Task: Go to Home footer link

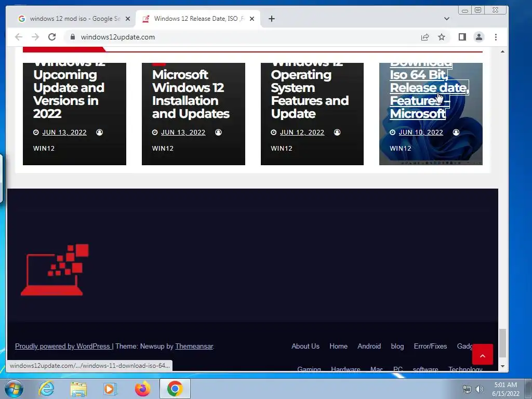Action: (x=338, y=346)
